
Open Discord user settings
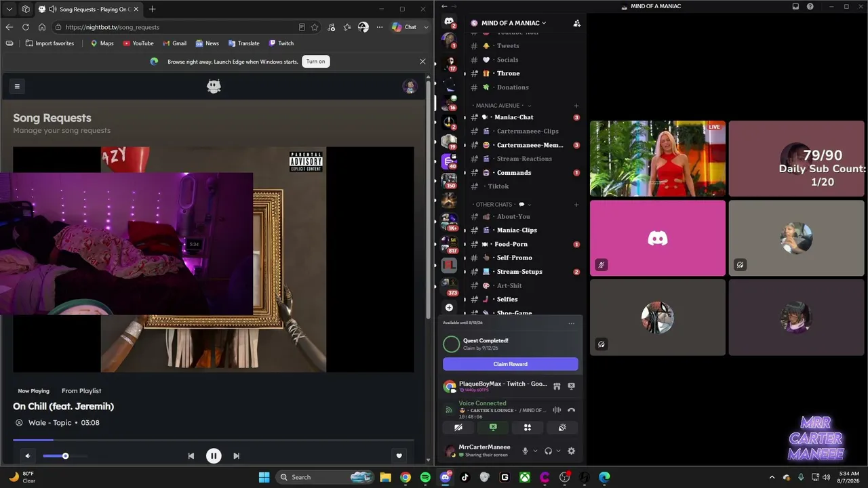click(571, 451)
